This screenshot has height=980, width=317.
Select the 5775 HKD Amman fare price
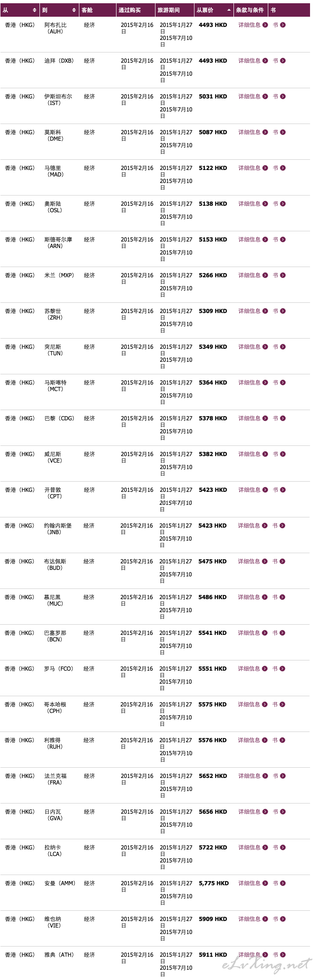tap(213, 883)
